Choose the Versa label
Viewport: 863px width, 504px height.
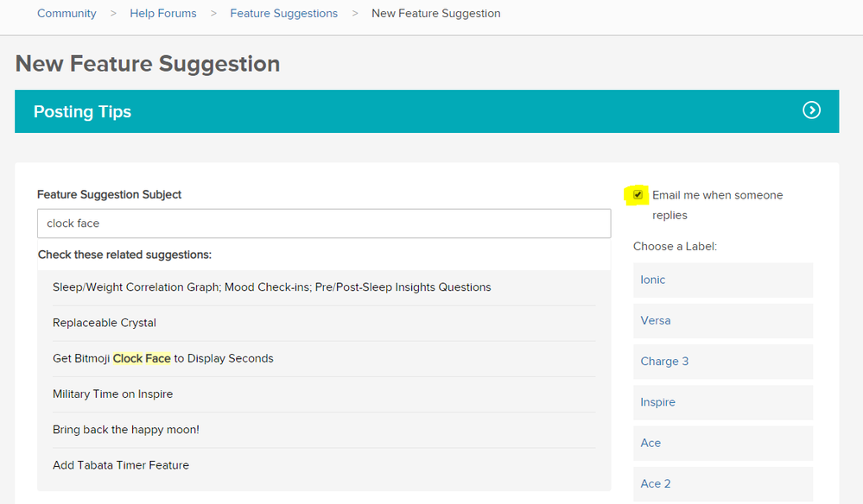[x=656, y=320]
